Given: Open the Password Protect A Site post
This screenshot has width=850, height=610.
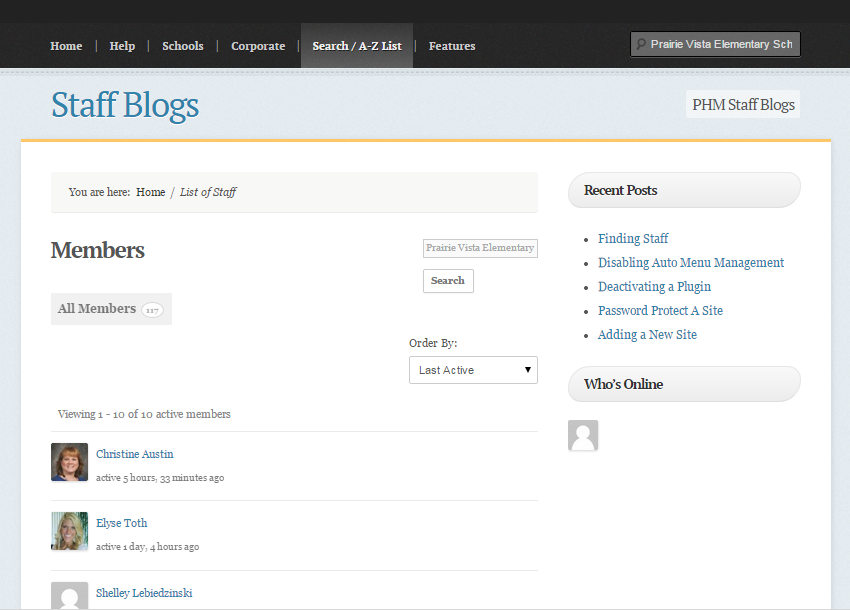Looking at the screenshot, I should (660, 311).
